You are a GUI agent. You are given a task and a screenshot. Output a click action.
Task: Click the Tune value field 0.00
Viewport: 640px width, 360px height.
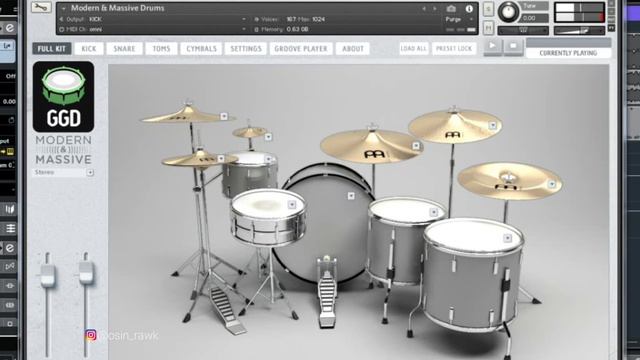coord(534,18)
